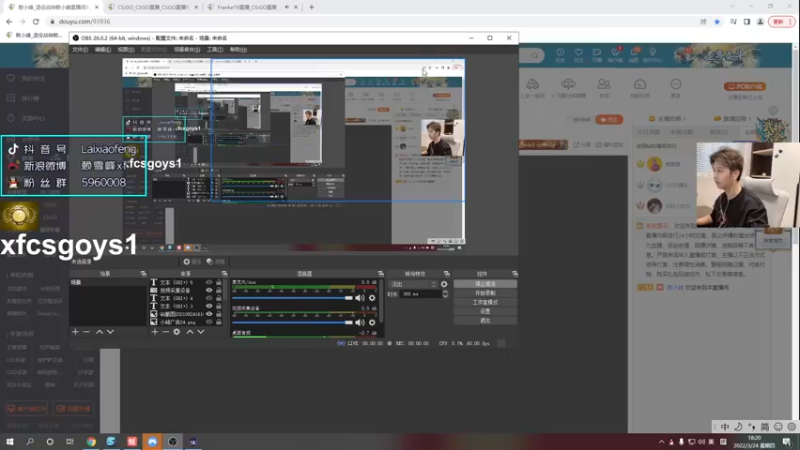Open Douyu 创作中心 pin icon
The height and width of the screenshot is (450, 800).
coord(653,53)
